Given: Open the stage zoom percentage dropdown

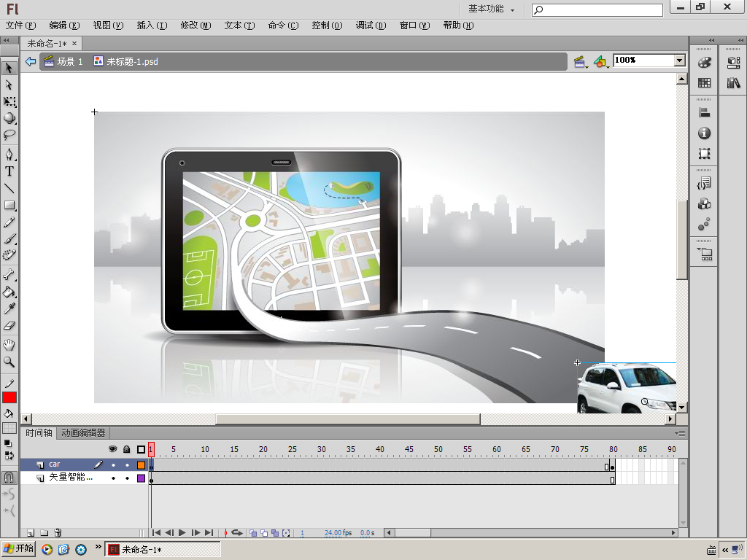Looking at the screenshot, I should coord(680,61).
